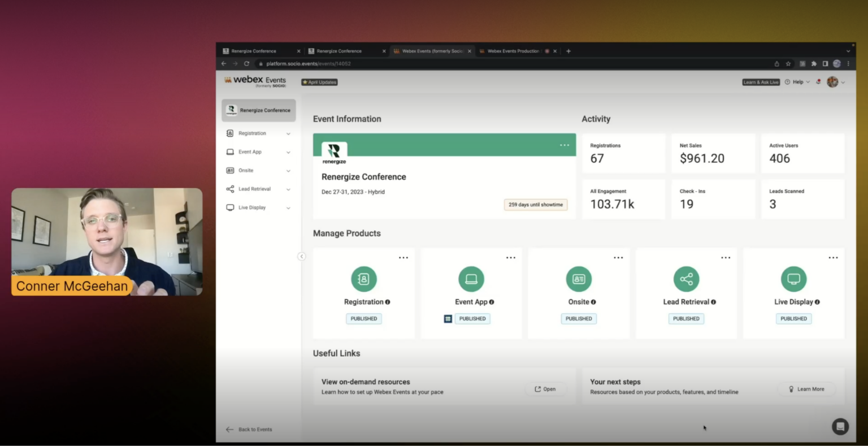
Task: Expand the Registration sidebar section
Action: (x=288, y=133)
